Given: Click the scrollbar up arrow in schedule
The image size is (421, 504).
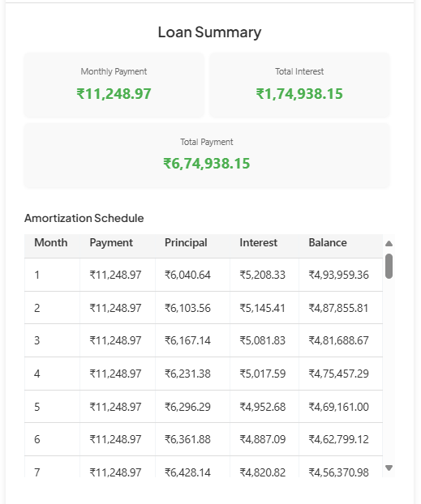Looking at the screenshot, I should coord(389,244).
